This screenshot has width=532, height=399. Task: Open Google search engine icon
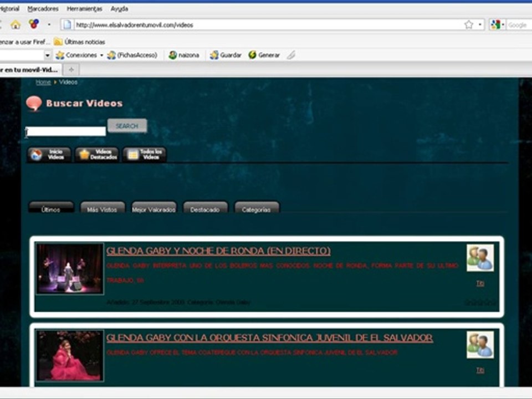pyautogui.click(x=495, y=25)
